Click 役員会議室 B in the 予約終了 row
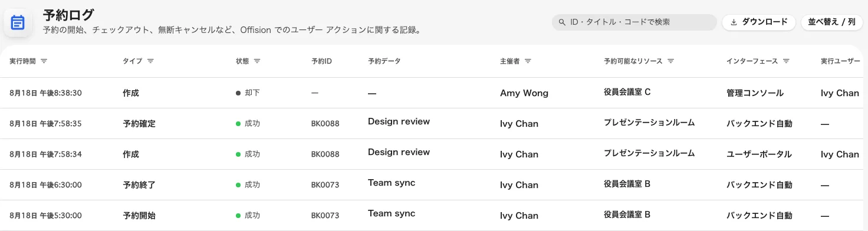 point(627,184)
